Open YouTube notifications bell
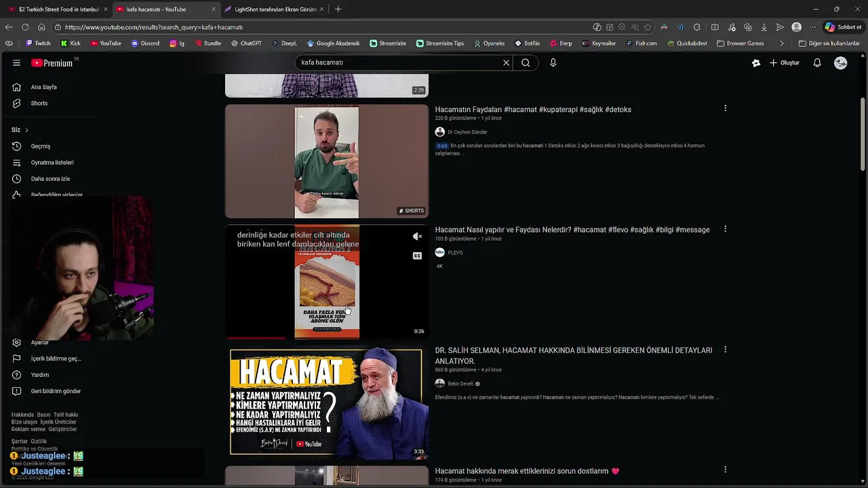 pos(817,63)
